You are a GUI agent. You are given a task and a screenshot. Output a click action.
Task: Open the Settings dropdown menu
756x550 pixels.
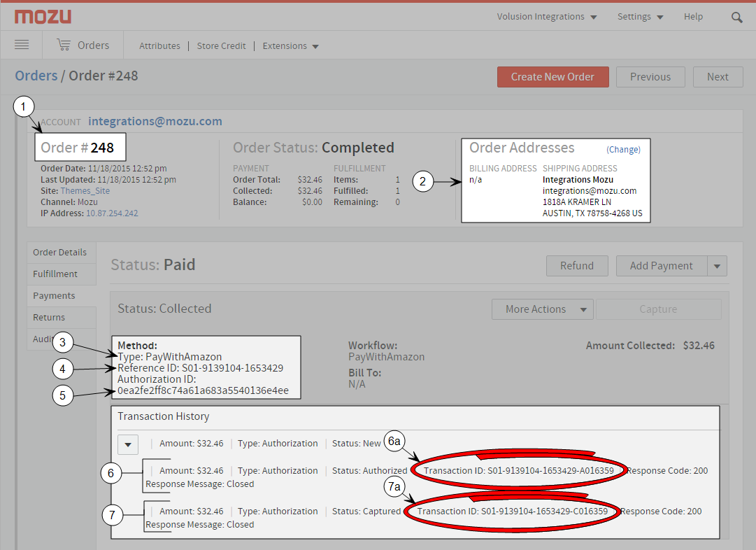pyautogui.click(x=641, y=17)
